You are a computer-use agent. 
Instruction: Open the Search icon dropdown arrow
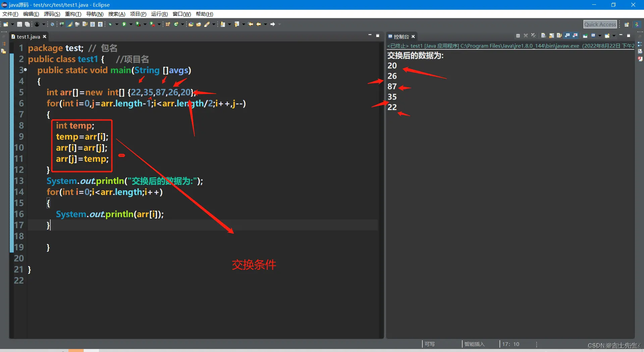tap(214, 24)
